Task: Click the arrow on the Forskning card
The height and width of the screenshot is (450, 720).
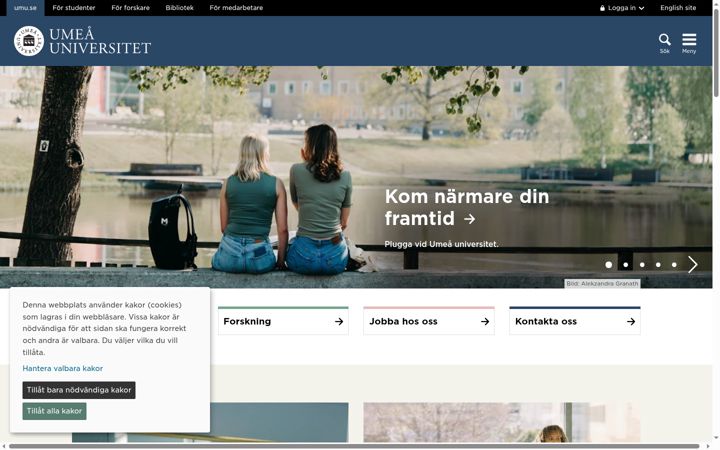Action: (x=339, y=321)
